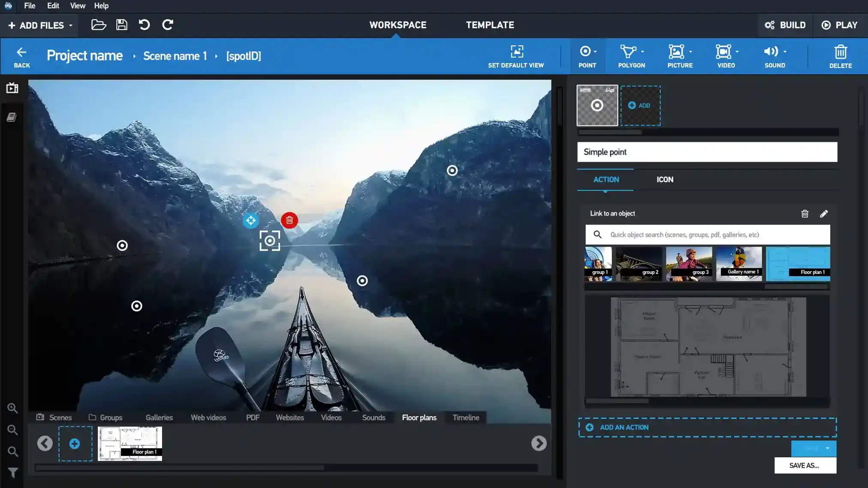Viewport: 868px width, 488px height.
Task: Select the Video tool
Action: coord(726,56)
